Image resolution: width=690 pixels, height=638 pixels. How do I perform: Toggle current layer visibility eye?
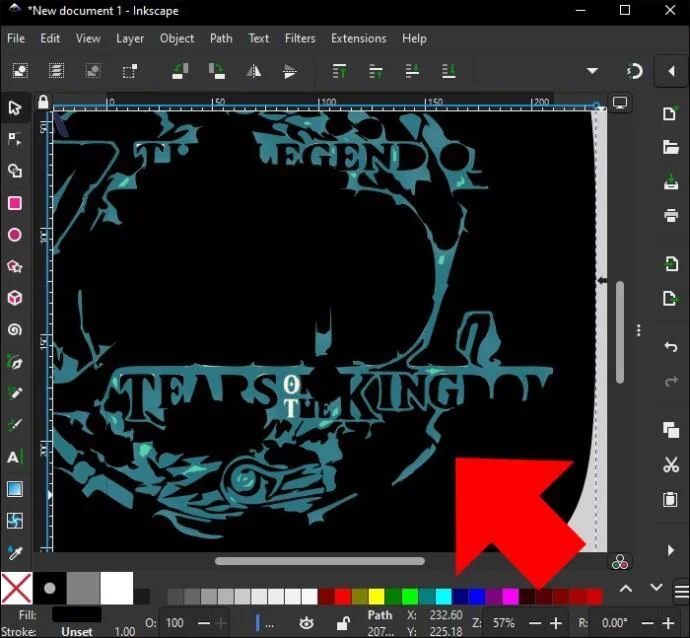click(x=306, y=623)
